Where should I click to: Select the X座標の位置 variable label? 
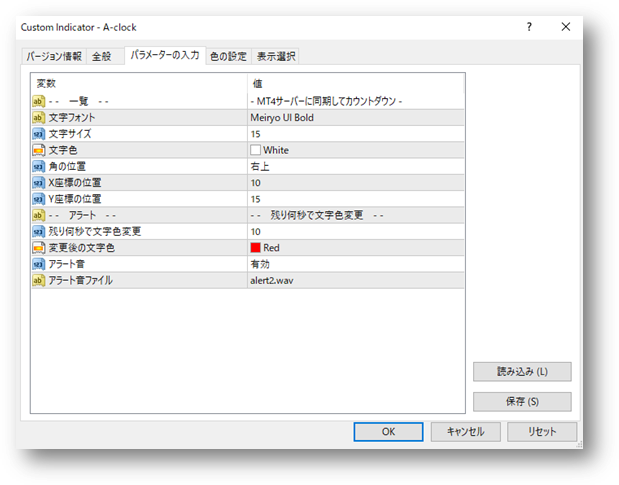coord(75,183)
